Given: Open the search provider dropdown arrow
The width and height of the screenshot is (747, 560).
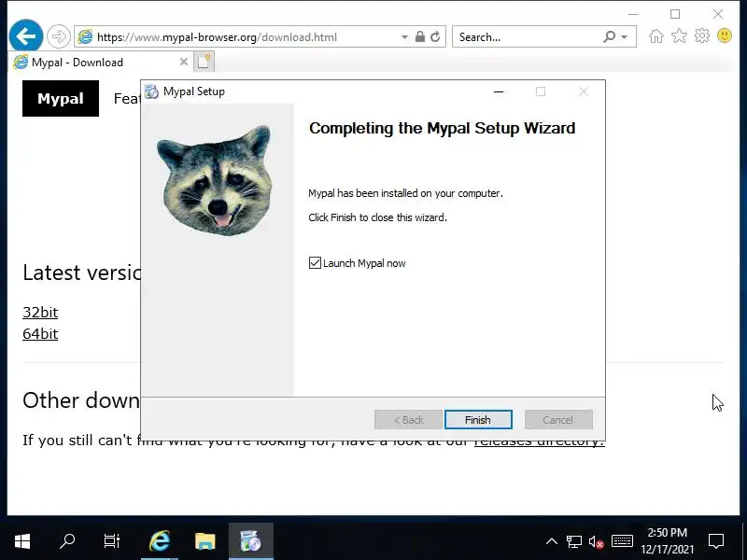Looking at the screenshot, I should click(625, 36).
